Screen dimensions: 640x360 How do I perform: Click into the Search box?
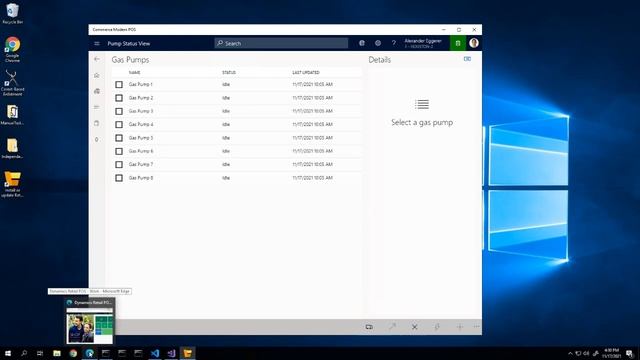pyautogui.click(x=281, y=43)
